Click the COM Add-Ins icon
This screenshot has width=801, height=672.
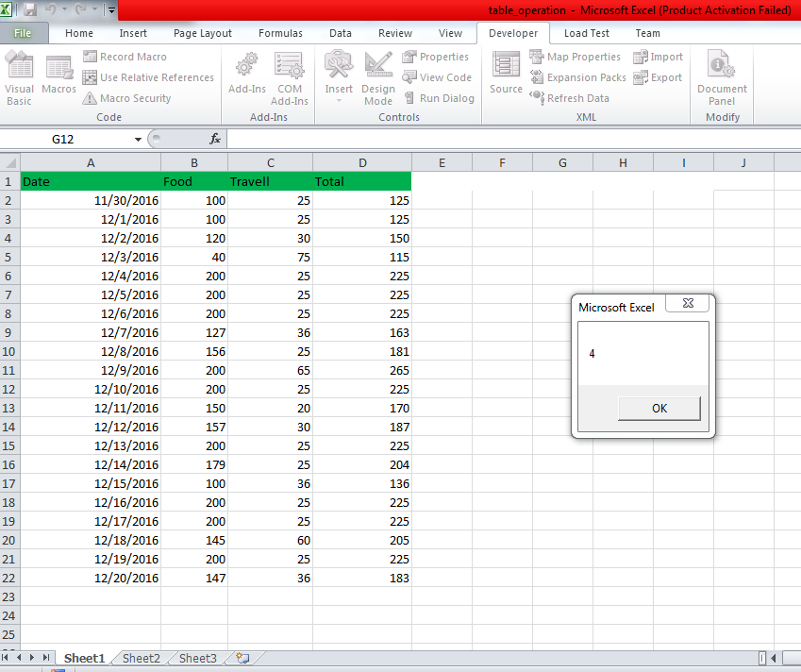(289, 76)
